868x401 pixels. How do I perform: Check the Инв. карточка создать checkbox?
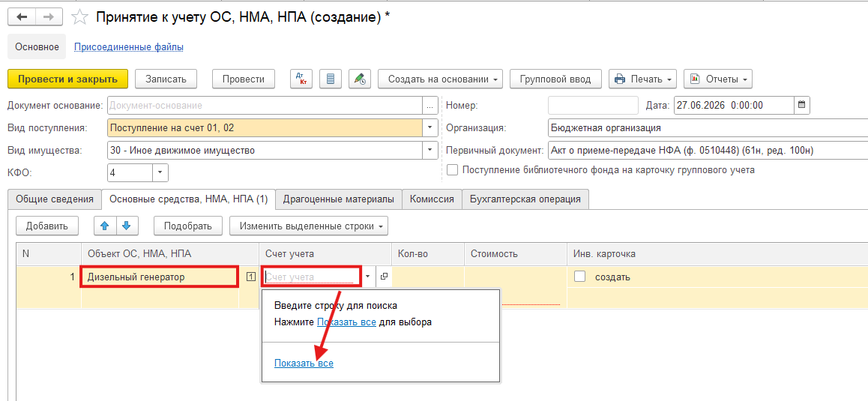pos(580,277)
